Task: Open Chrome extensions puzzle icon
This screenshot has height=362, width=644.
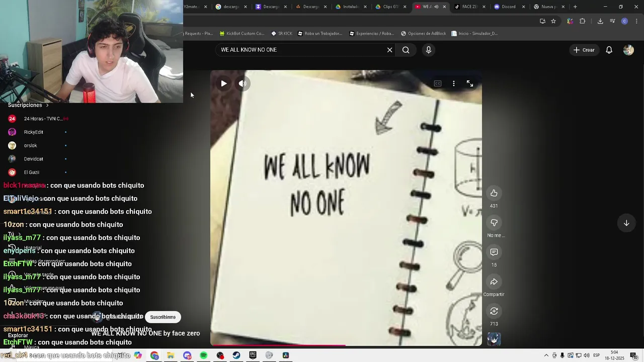Action: [x=583, y=21]
